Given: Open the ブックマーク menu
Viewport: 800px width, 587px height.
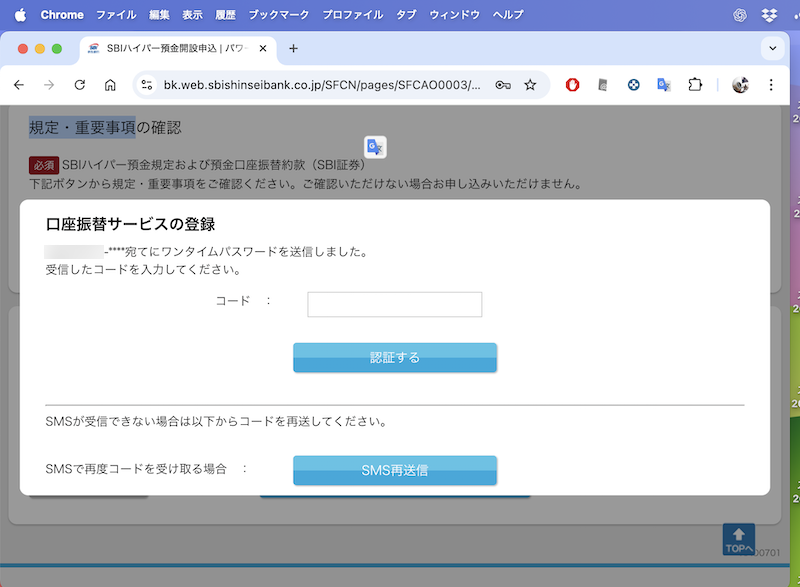Looking at the screenshot, I should [x=279, y=15].
